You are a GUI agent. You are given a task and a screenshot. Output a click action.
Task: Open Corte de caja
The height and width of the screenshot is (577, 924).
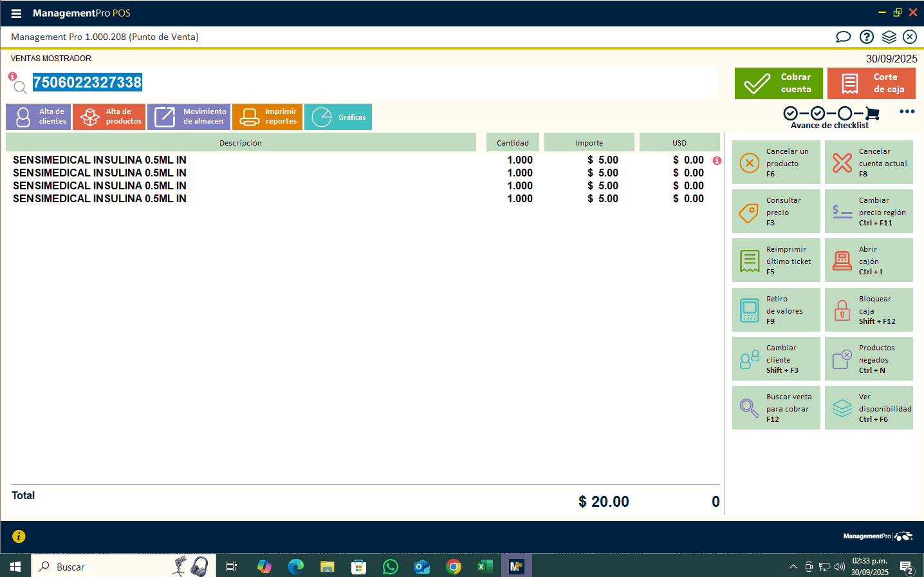click(871, 83)
